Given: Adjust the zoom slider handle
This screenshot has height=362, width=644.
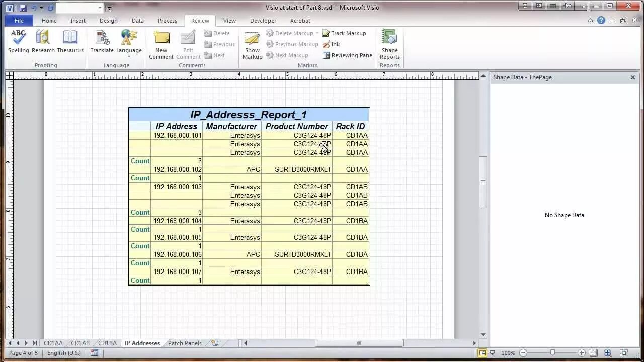Looking at the screenshot, I should point(552,353).
